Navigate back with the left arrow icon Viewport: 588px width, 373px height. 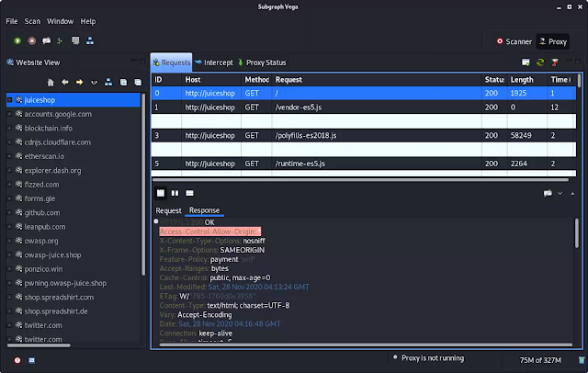point(65,82)
